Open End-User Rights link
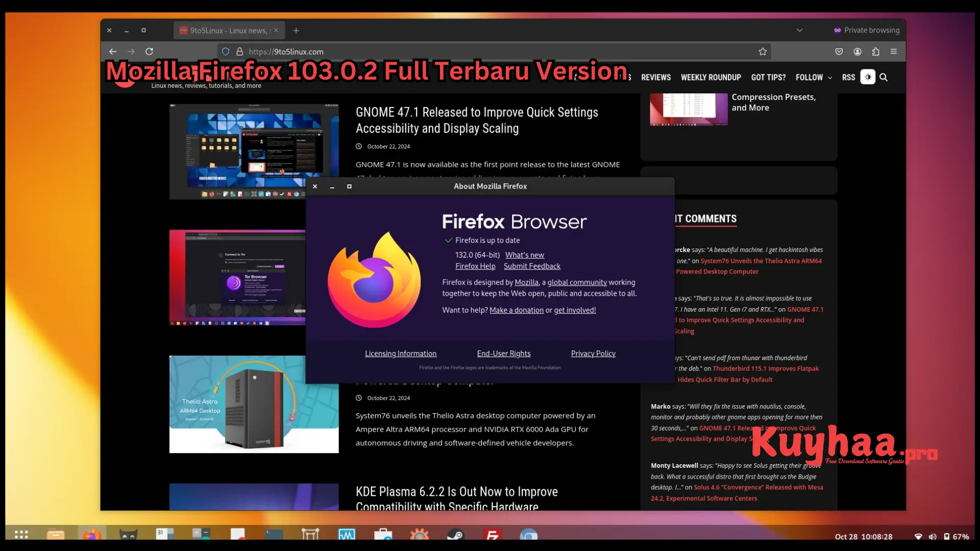 504,354
